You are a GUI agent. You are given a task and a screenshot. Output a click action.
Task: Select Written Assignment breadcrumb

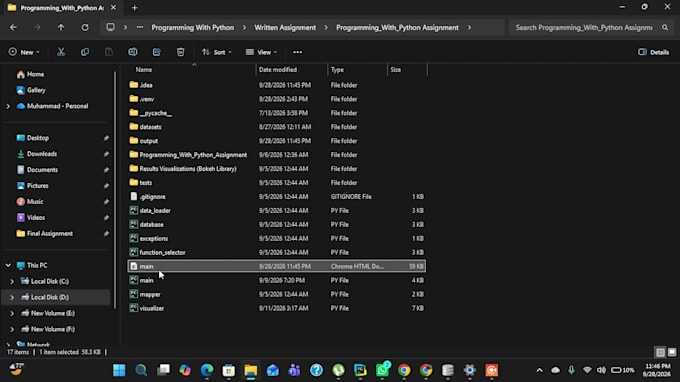tap(285, 27)
